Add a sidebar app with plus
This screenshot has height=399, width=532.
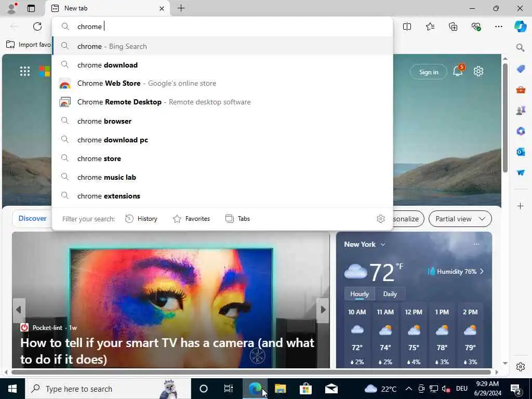pos(521,206)
